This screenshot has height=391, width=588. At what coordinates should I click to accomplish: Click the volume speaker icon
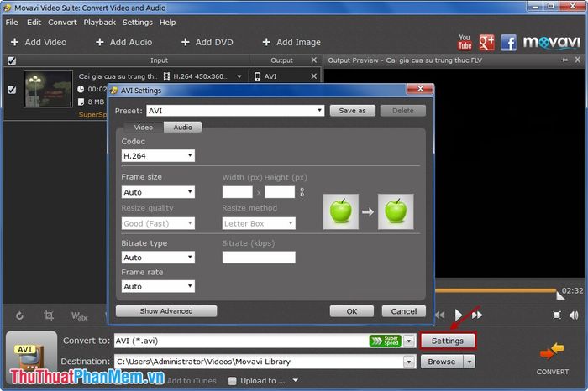pyautogui.click(x=574, y=315)
